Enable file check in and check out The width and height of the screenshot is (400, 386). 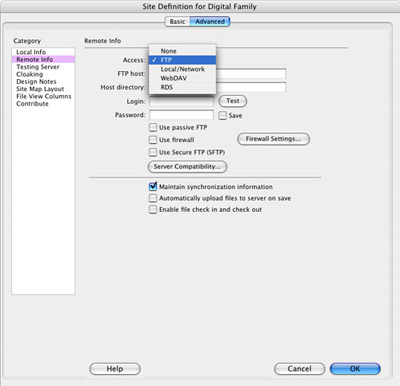coord(153,209)
